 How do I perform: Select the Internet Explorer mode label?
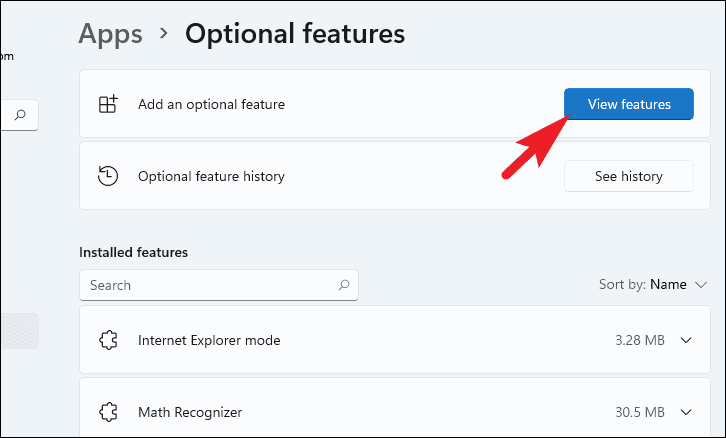coord(209,340)
